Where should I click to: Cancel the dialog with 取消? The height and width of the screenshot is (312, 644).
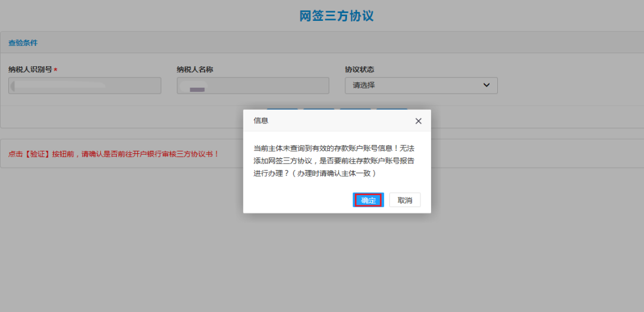[x=404, y=200]
